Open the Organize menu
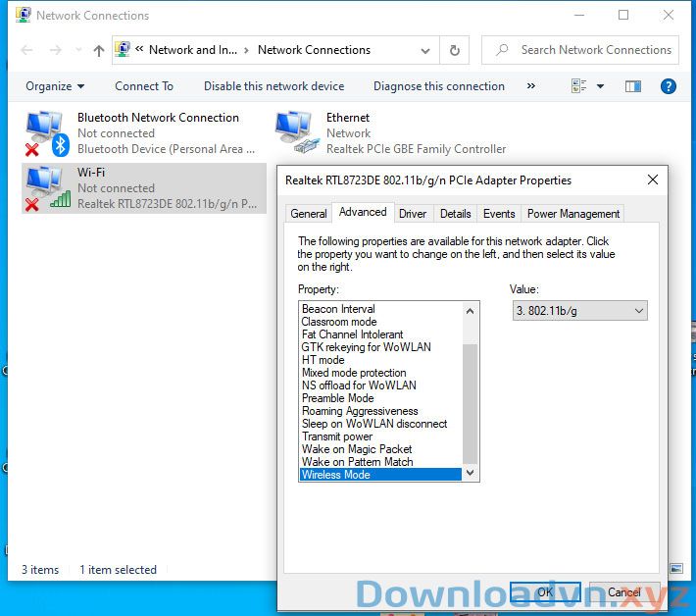Image resolution: width=696 pixels, height=616 pixels. 55,86
